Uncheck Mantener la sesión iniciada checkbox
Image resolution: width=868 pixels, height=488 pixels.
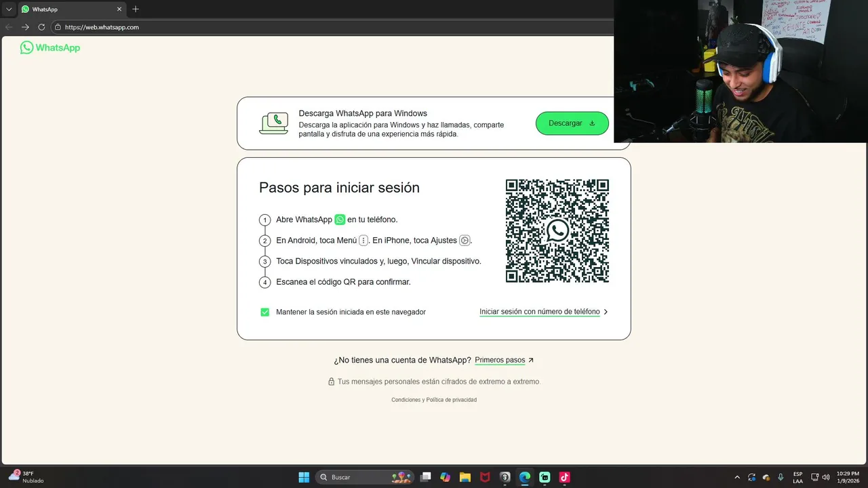pos(265,312)
